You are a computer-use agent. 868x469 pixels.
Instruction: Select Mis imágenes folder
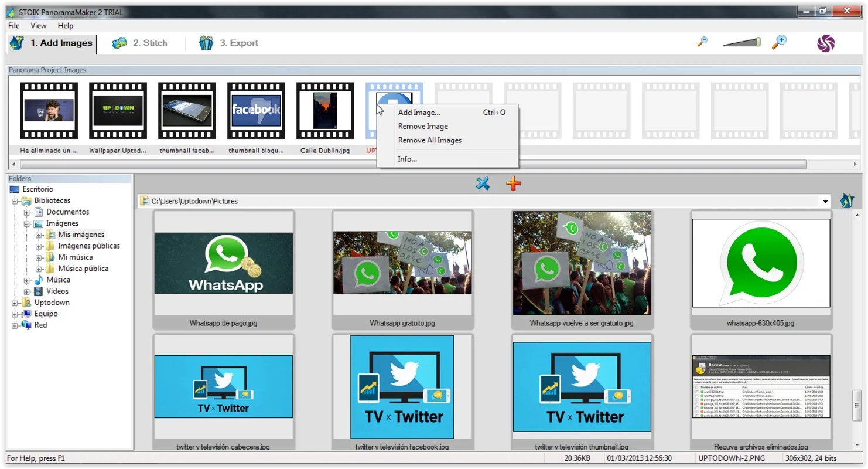point(81,235)
